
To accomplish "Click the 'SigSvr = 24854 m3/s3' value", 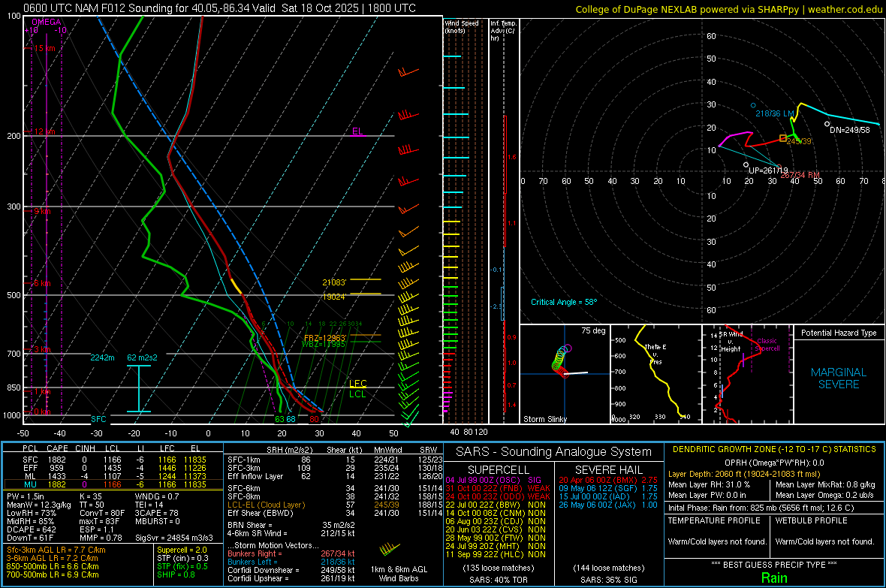I will pyautogui.click(x=174, y=538).
